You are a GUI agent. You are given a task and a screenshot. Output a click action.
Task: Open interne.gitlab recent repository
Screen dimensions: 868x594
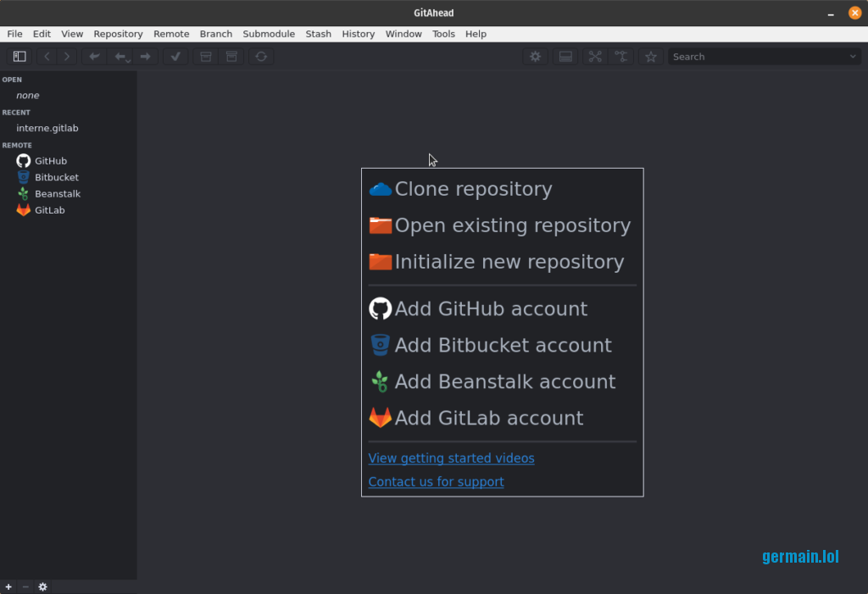pyautogui.click(x=47, y=128)
